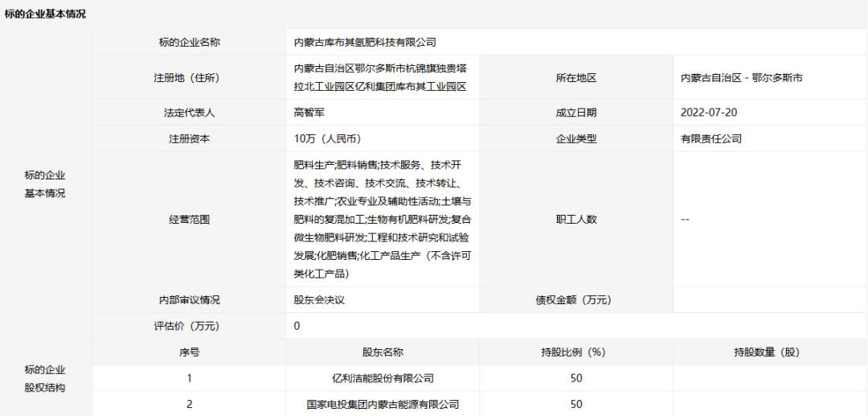Click shareholder 国家电投集团内蒙古能源有限公司
This screenshot has width=868, height=416.
(383, 405)
